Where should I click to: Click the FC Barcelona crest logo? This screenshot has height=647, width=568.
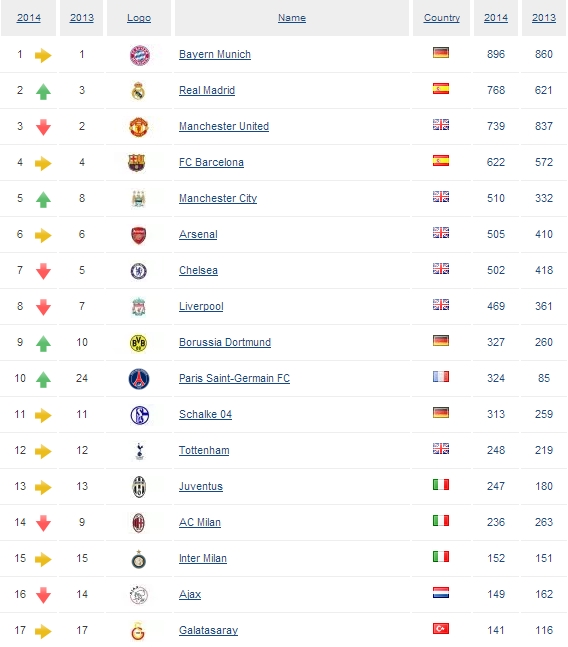[137, 163]
